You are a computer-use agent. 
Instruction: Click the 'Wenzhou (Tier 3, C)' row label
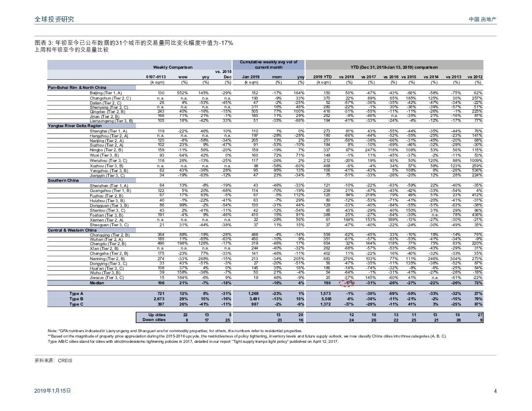point(108,161)
